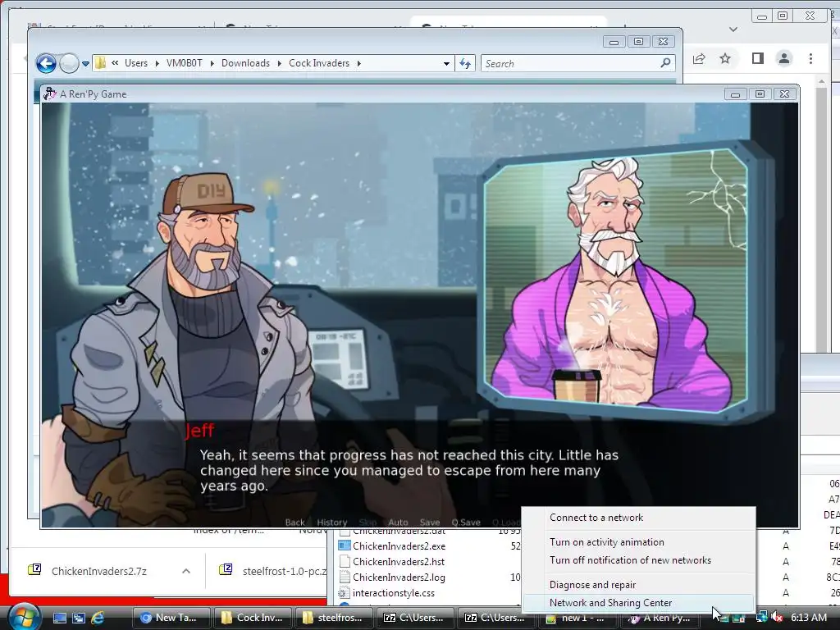
Task: Click the Ren'Py Game window title icon
Action: pos(50,94)
